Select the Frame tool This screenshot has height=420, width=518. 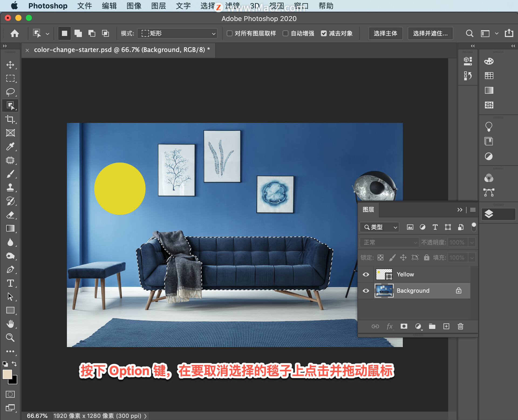(10, 133)
